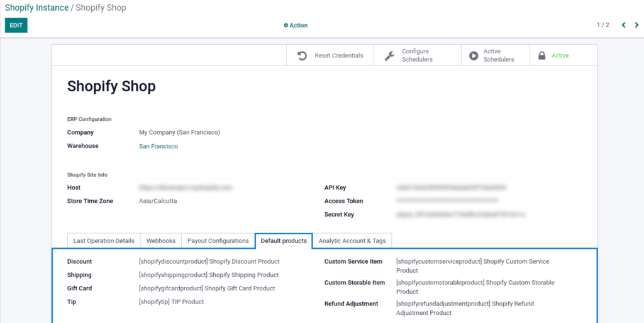The width and height of the screenshot is (644, 323).
Task: Toggle the Active status button
Action: click(x=563, y=55)
